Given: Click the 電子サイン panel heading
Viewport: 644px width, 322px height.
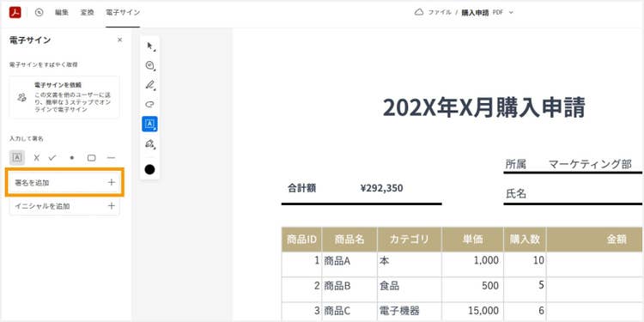Looking at the screenshot, I should point(30,39).
